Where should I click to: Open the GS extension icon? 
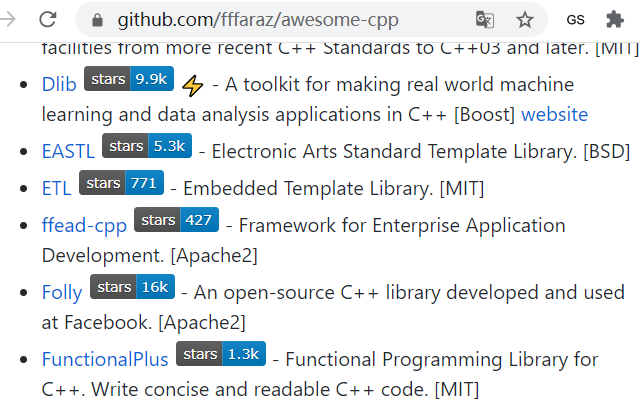tap(576, 20)
